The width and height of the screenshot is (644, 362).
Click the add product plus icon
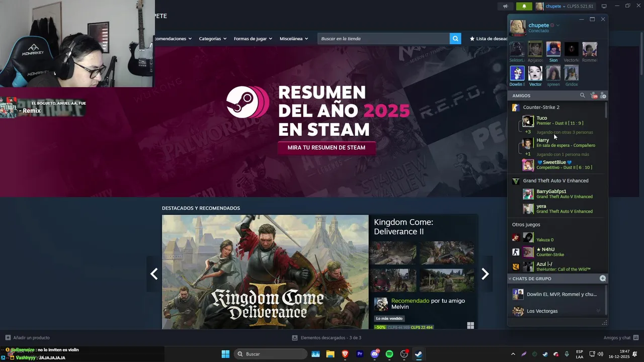[8, 338]
